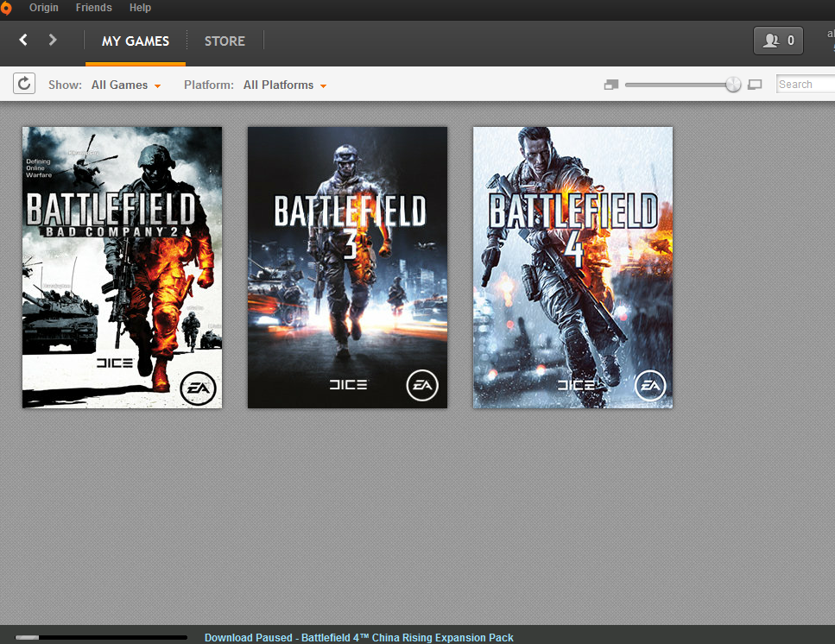835x644 pixels.
Task: Click the Download Paused China Rising link
Action: click(359, 637)
